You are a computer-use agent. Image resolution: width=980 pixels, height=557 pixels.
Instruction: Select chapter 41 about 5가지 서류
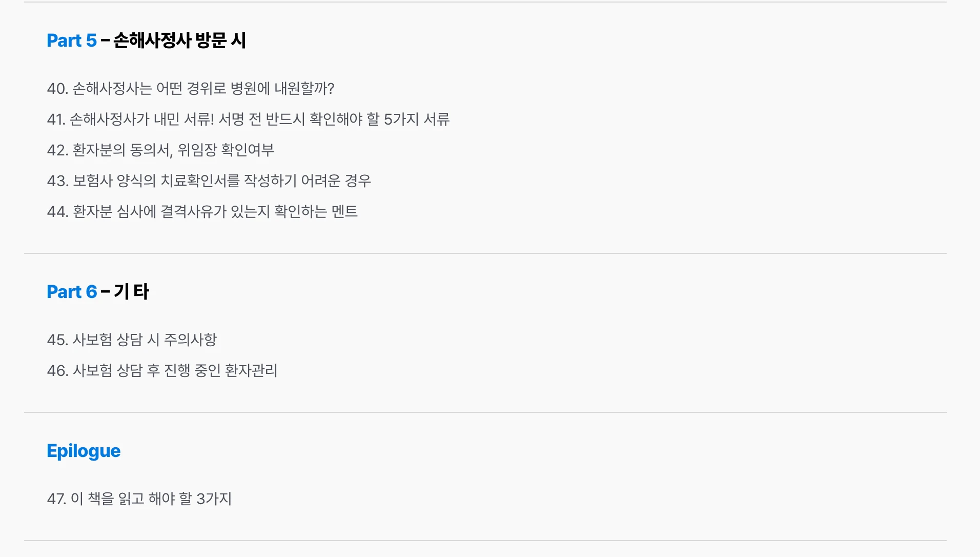[248, 119]
